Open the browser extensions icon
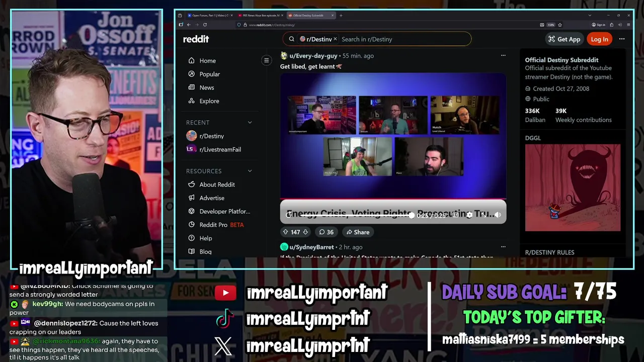The width and height of the screenshot is (644, 362). click(612, 25)
